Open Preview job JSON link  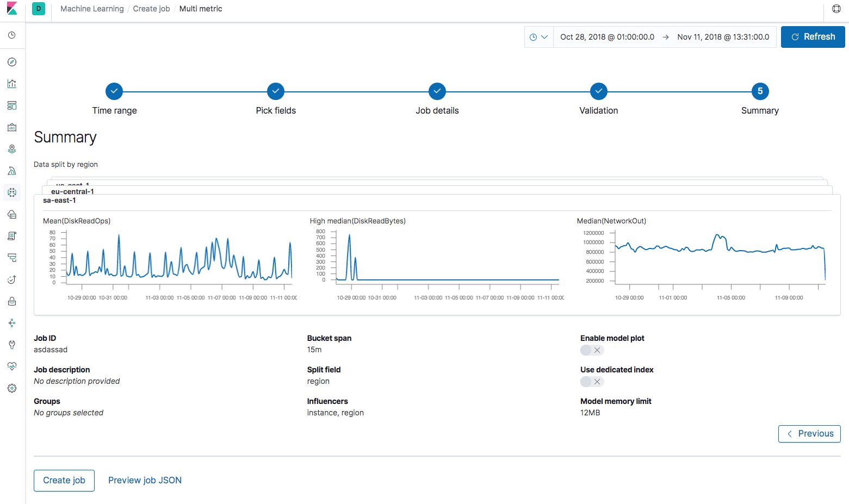145,481
